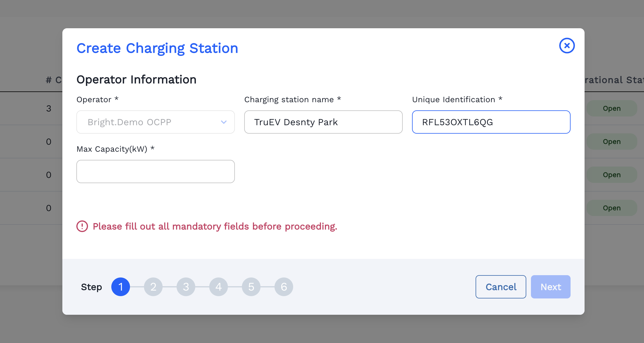Go to final step 6

point(284,287)
